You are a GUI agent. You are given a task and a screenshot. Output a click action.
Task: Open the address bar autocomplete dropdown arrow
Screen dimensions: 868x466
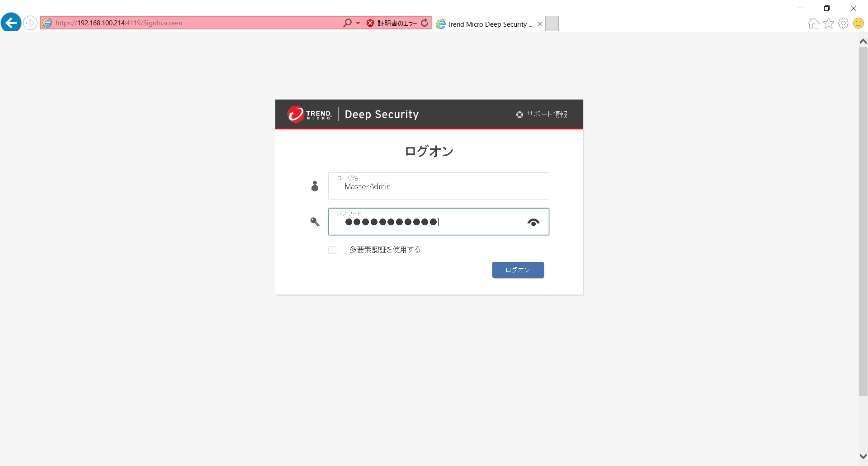[x=358, y=23]
